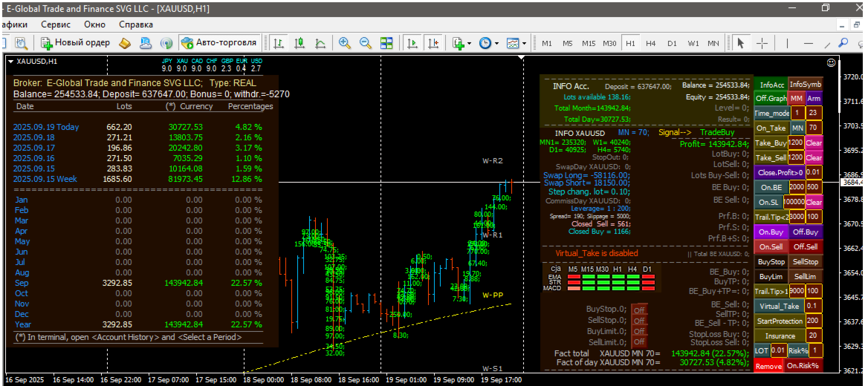Click the 2025.09.15 Week row date
The height and width of the screenshot is (386, 868).
coord(45,179)
